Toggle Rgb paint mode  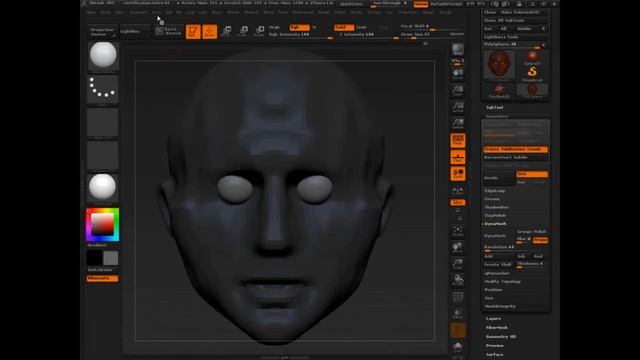click(299, 27)
